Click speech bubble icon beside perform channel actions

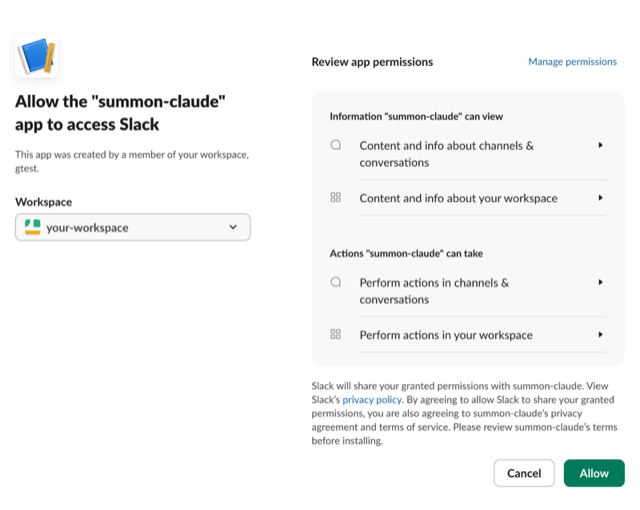pos(336,282)
